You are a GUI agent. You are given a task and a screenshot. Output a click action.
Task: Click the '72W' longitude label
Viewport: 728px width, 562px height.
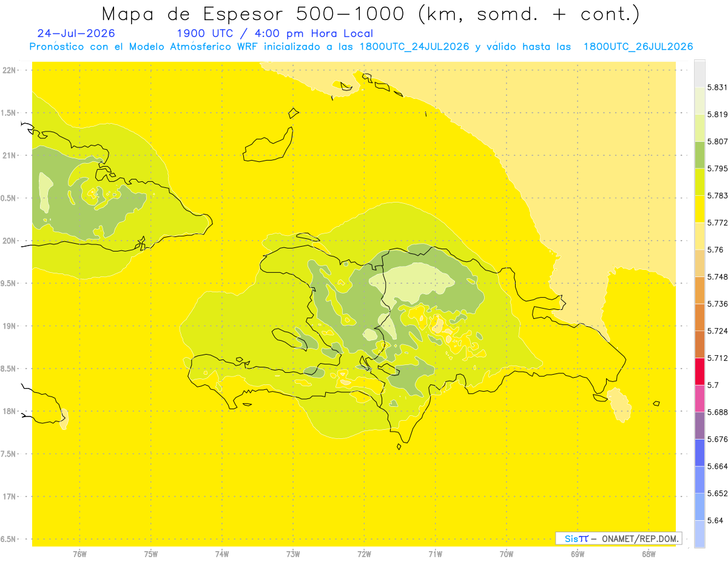(364, 554)
